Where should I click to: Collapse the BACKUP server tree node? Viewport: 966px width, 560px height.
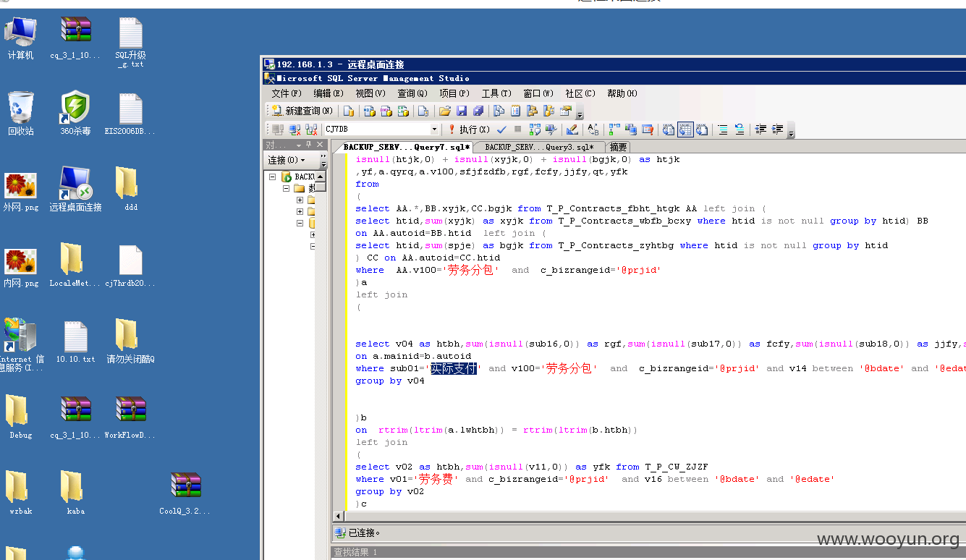[x=273, y=177]
